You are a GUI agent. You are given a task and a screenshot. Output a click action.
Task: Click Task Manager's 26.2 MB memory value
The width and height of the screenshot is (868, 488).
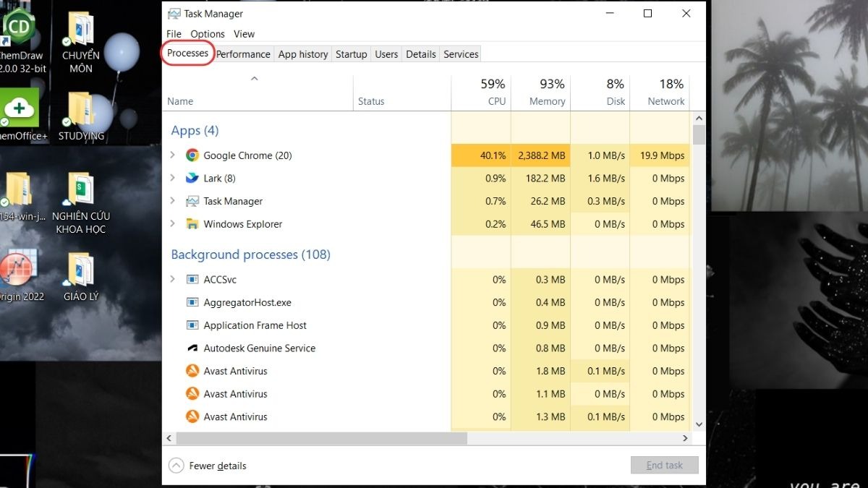(548, 202)
